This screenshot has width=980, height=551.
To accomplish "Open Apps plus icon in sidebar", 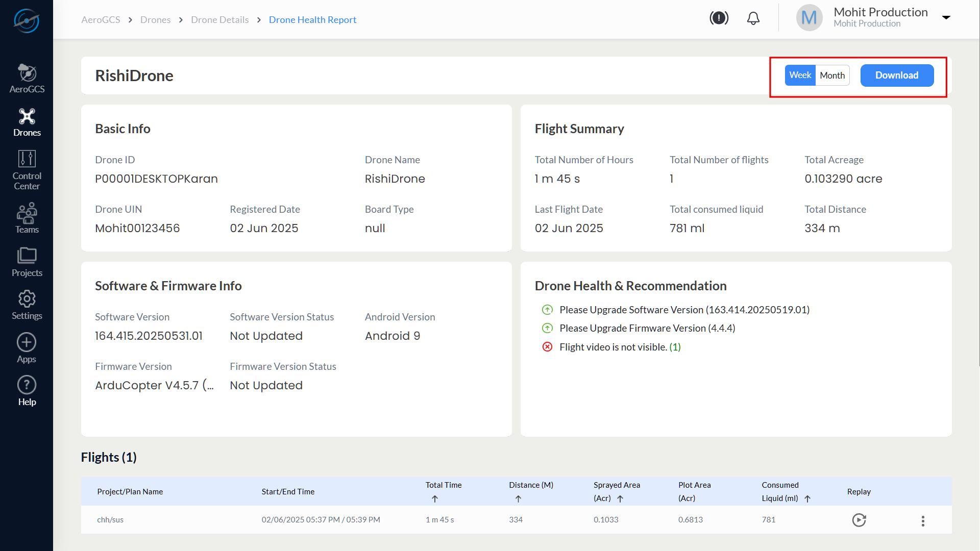I will coord(27,348).
